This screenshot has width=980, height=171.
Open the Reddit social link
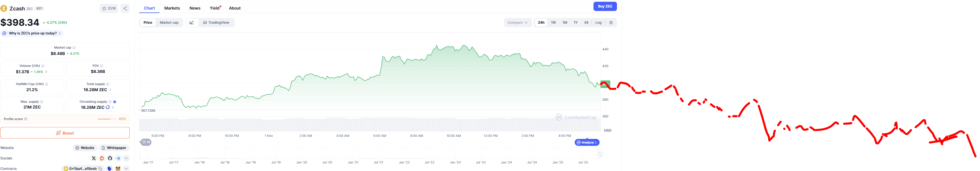pyautogui.click(x=102, y=159)
